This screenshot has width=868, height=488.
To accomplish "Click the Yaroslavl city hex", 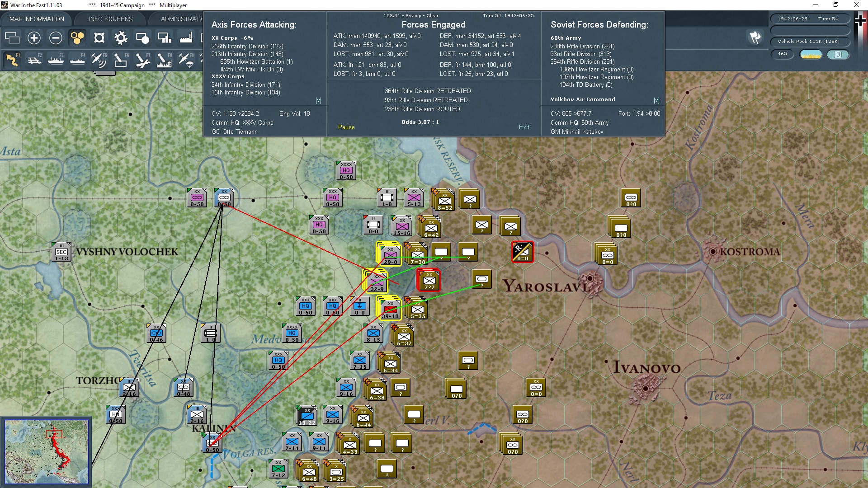I will point(590,279).
